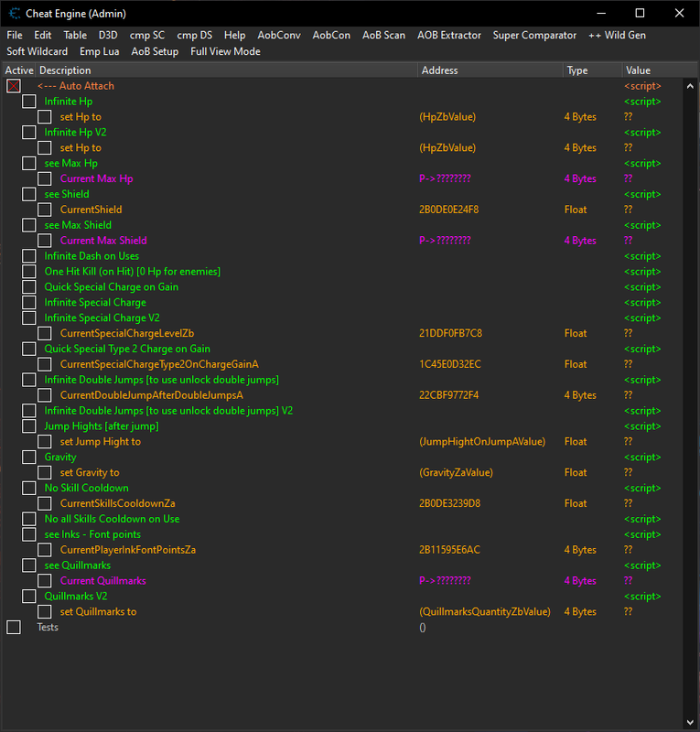
Task: Enable Infinite Hp V2 checkbox
Action: (29, 132)
